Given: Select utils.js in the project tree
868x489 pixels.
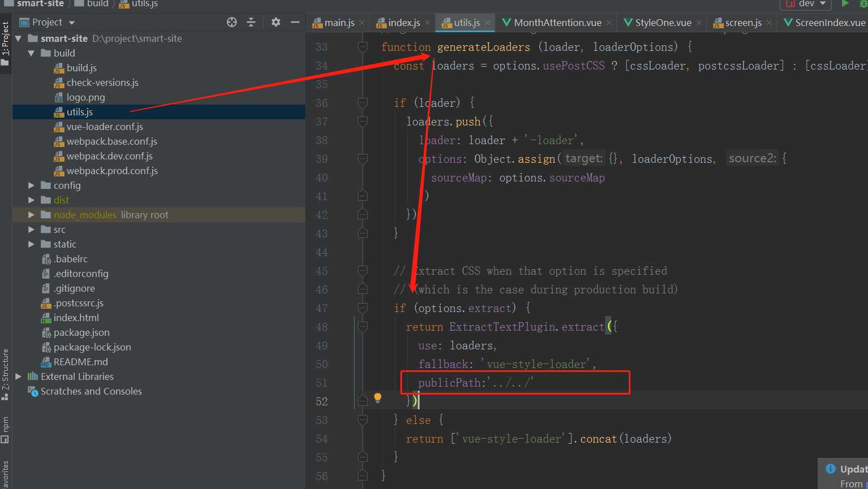Looking at the screenshot, I should point(79,112).
